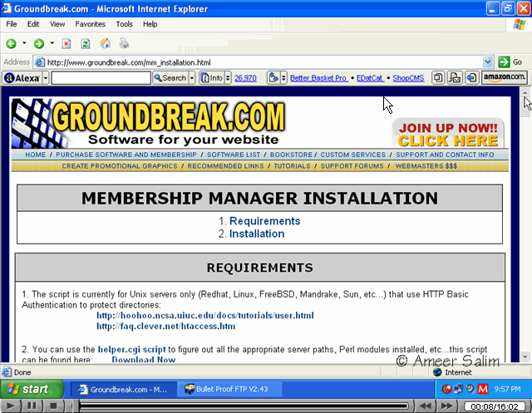Click the Alexa related links icon
Image resolution: width=532 pixels, height=413 pixels.
[273, 78]
